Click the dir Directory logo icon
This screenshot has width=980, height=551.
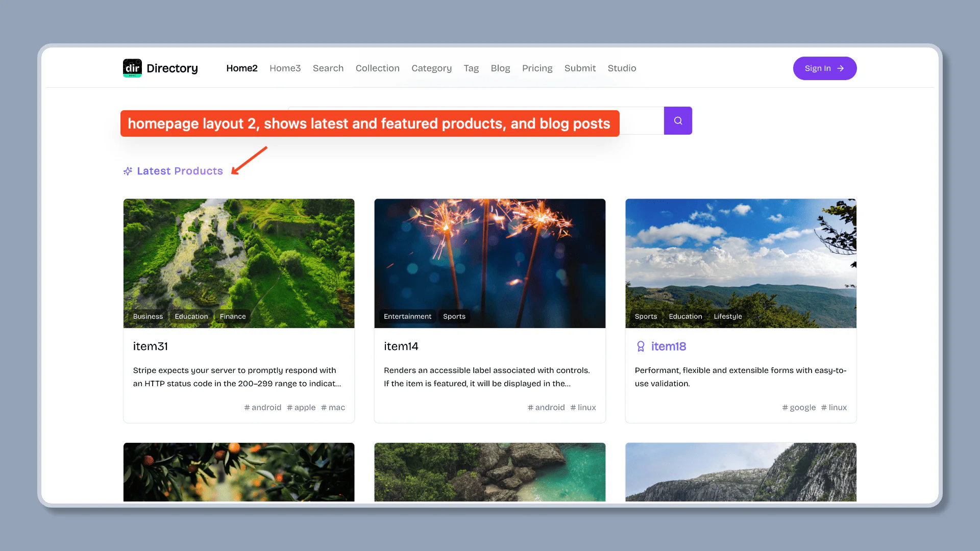click(132, 68)
